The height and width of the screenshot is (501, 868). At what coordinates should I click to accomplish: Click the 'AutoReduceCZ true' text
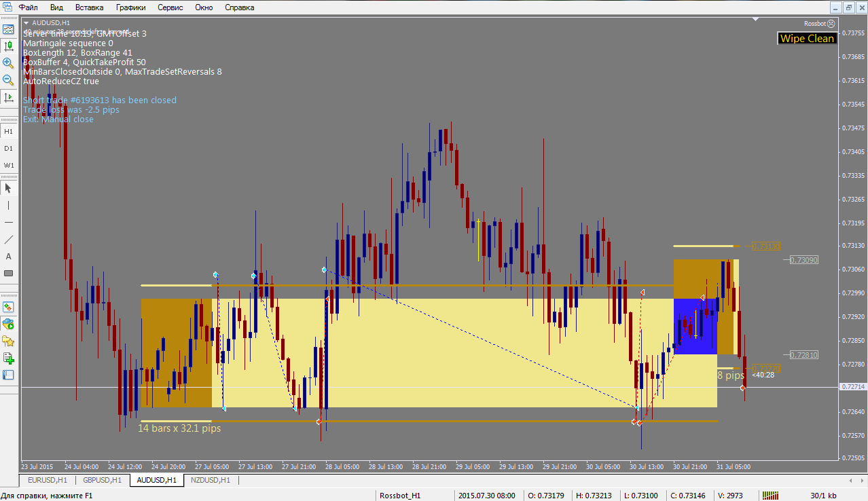click(x=61, y=81)
